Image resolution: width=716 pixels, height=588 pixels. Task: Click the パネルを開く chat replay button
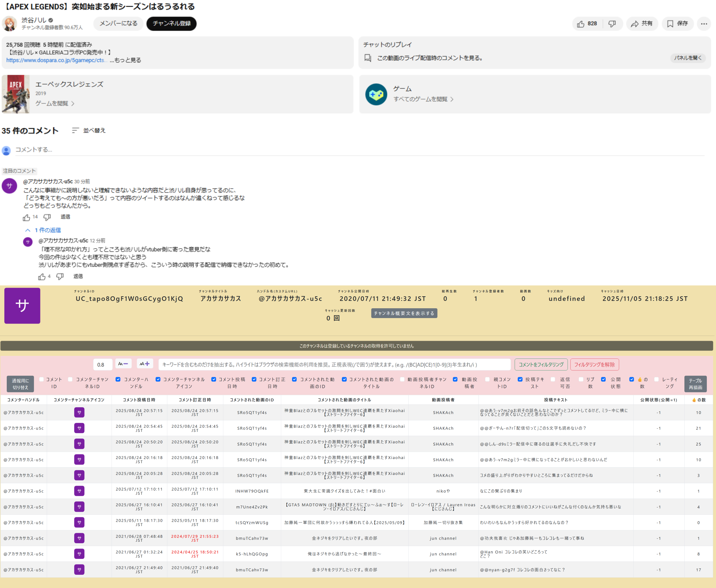687,58
